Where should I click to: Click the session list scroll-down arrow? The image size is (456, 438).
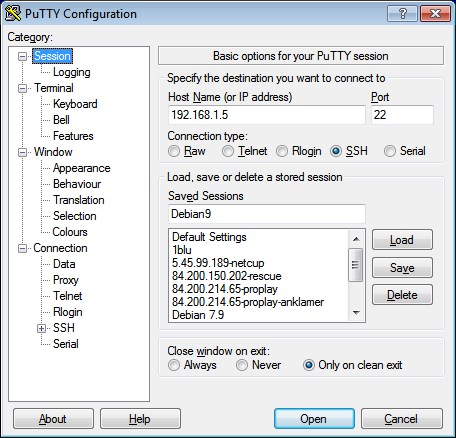(x=356, y=312)
